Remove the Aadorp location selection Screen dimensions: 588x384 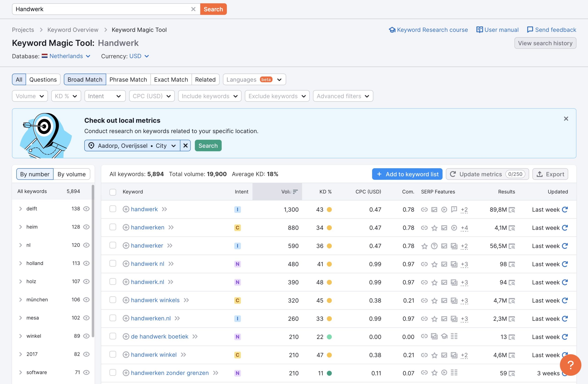click(x=185, y=145)
